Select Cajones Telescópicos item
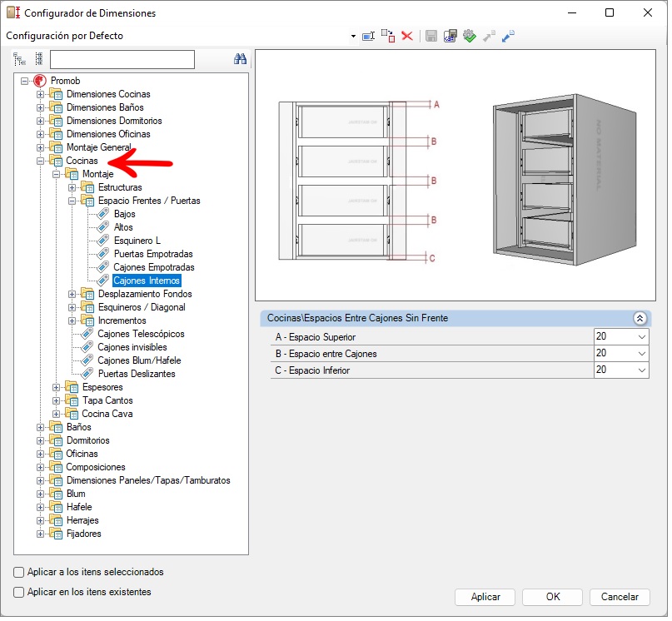The height and width of the screenshot is (621, 672). tap(141, 334)
